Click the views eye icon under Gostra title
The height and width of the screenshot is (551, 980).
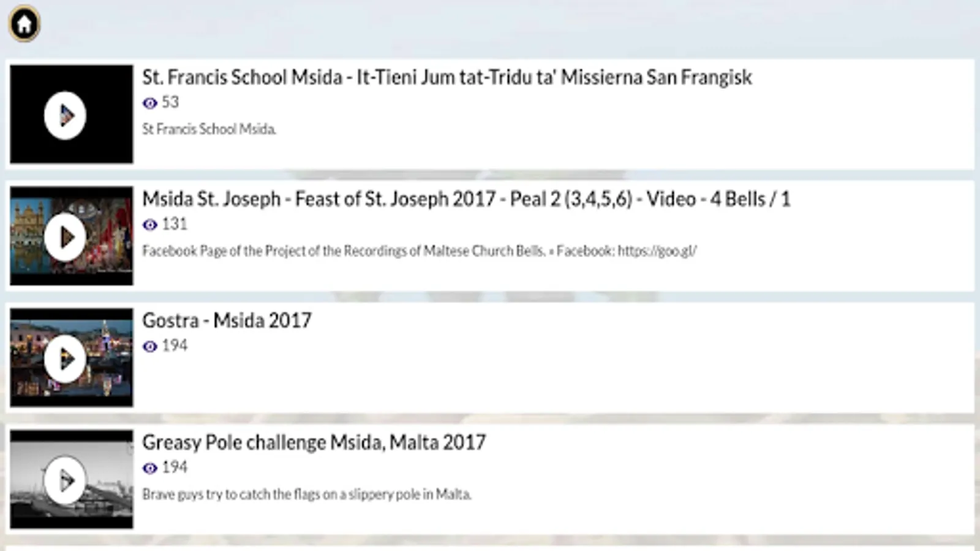coord(149,347)
